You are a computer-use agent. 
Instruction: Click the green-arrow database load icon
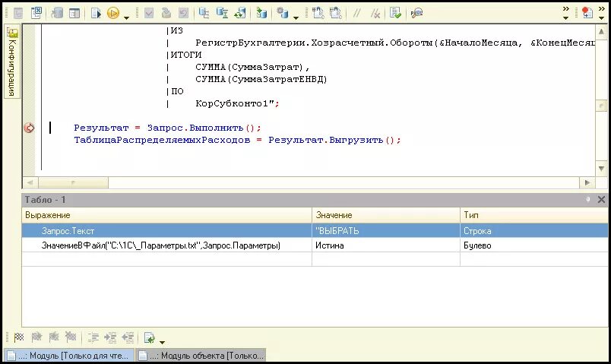click(x=261, y=13)
